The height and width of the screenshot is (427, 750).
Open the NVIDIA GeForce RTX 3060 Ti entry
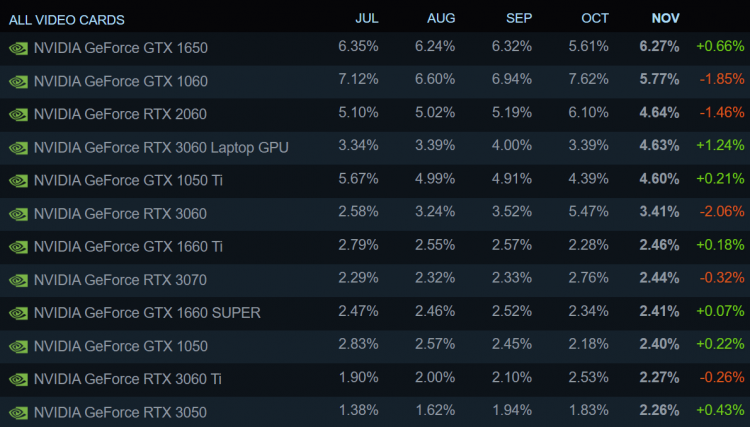point(128,378)
